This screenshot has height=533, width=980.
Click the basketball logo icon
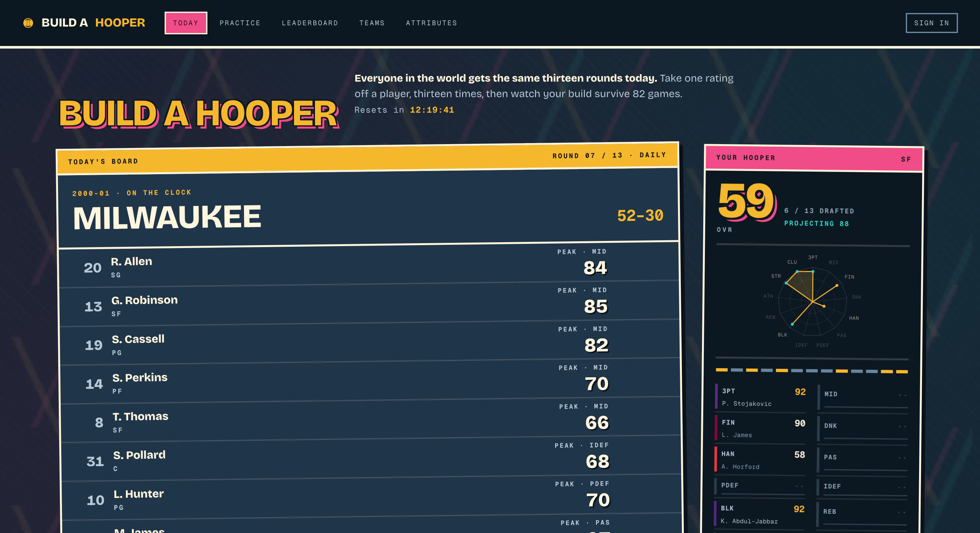tap(28, 23)
